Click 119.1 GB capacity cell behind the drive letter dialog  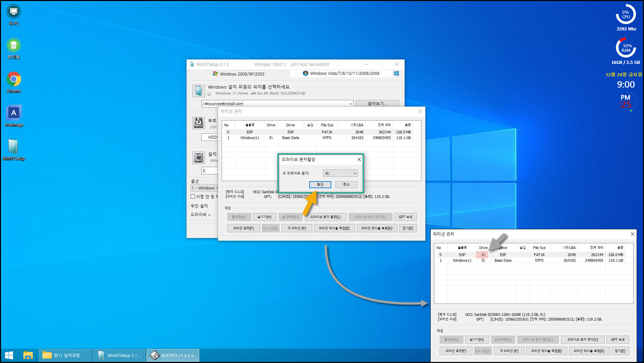[x=403, y=138]
